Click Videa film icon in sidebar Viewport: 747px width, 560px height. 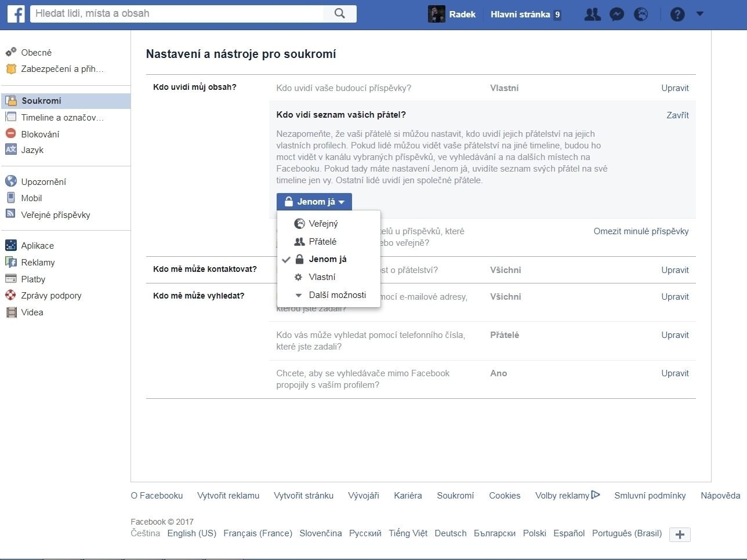click(11, 312)
